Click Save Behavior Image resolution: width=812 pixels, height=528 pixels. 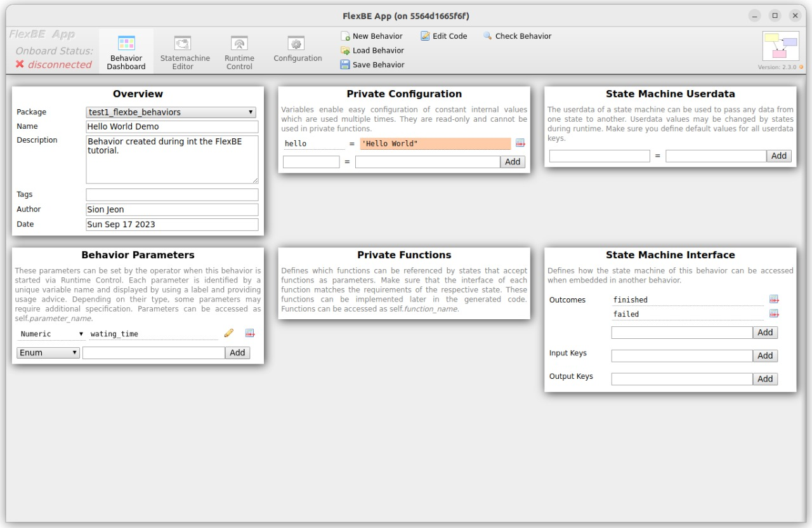coord(372,65)
